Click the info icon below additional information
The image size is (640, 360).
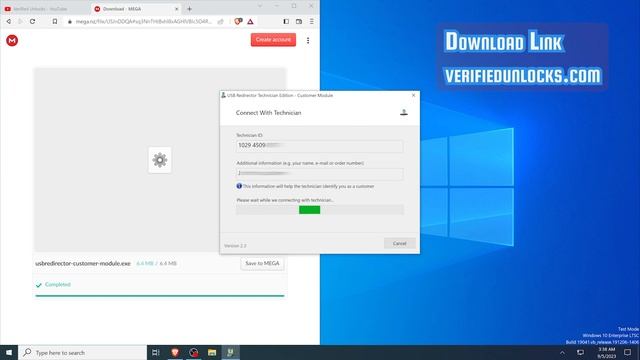click(x=239, y=186)
